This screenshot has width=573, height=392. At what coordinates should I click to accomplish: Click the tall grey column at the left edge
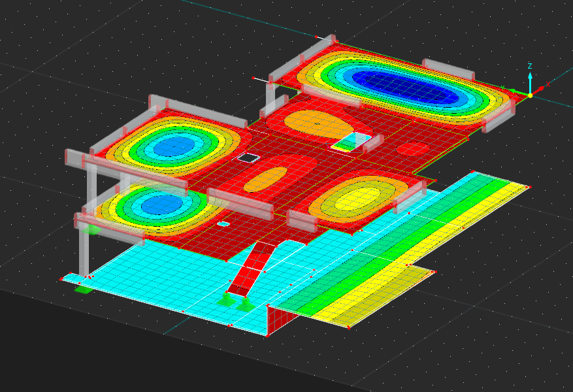pyautogui.click(x=84, y=248)
